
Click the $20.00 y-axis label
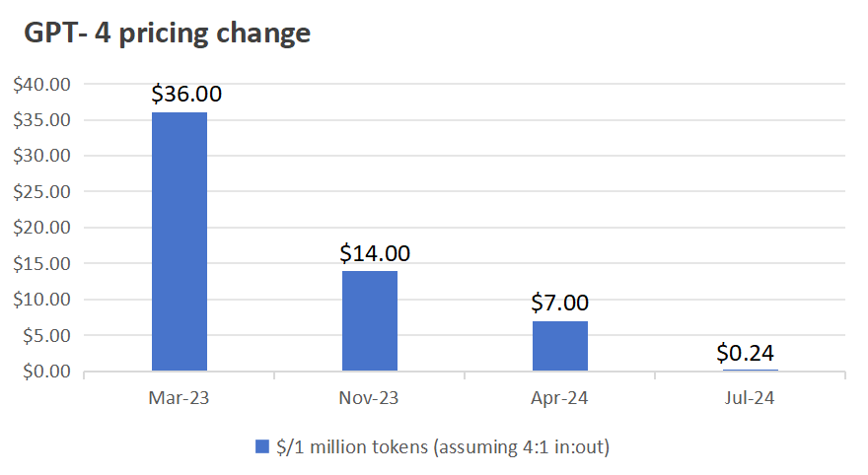(x=42, y=228)
